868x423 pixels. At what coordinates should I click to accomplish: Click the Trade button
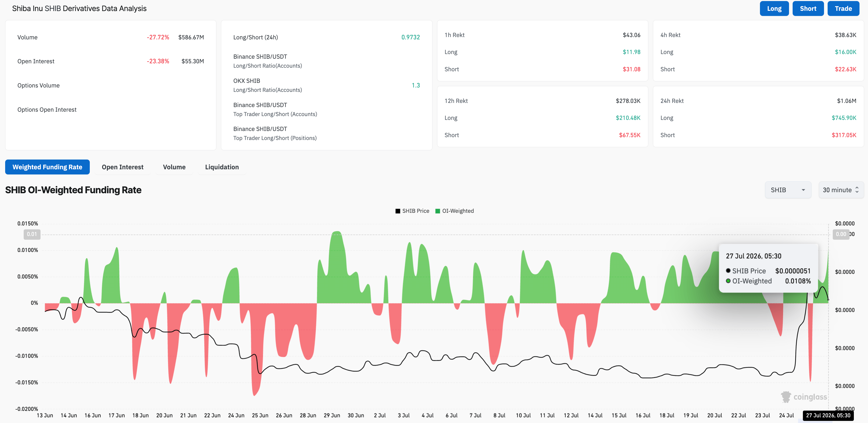pos(843,9)
